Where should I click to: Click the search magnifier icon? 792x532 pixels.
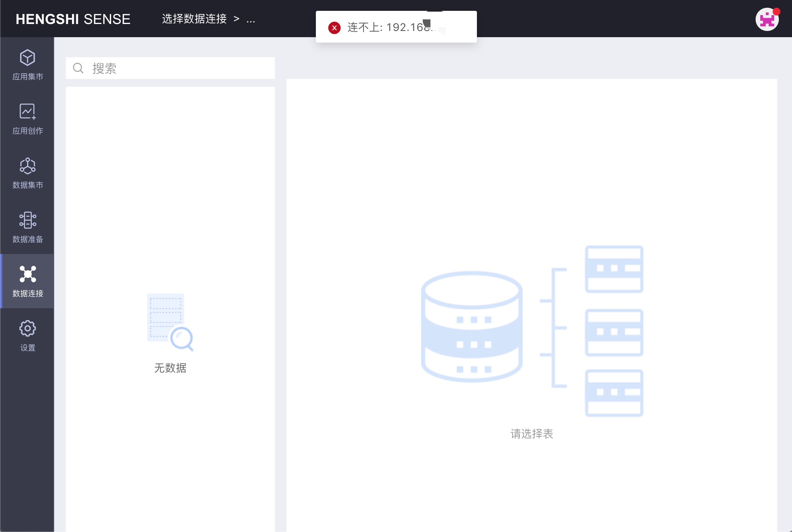click(78, 68)
